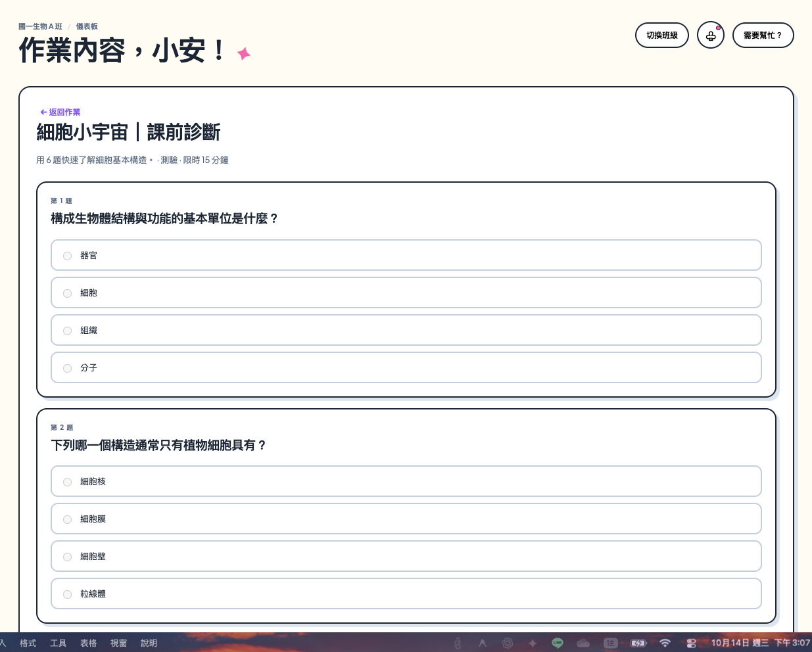
Task: Open the Zhuyin input method icon
Action: [x=611, y=643]
